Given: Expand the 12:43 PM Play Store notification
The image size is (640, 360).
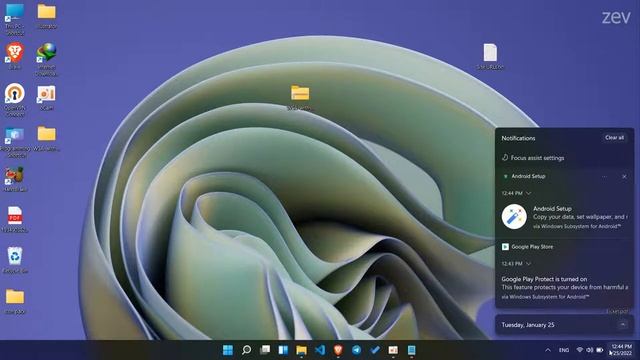Looking at the screenshot, I should [x=529, y=264].
